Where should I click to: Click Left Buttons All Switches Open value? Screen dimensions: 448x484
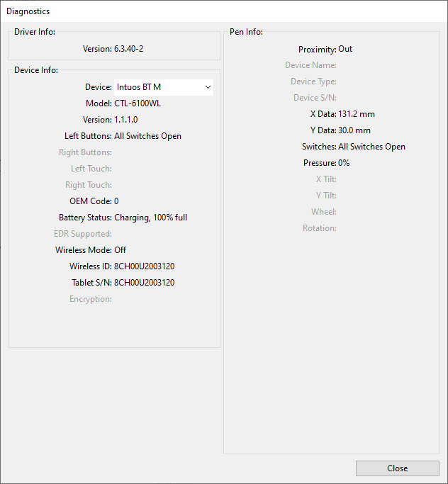(x=147, y=136)
